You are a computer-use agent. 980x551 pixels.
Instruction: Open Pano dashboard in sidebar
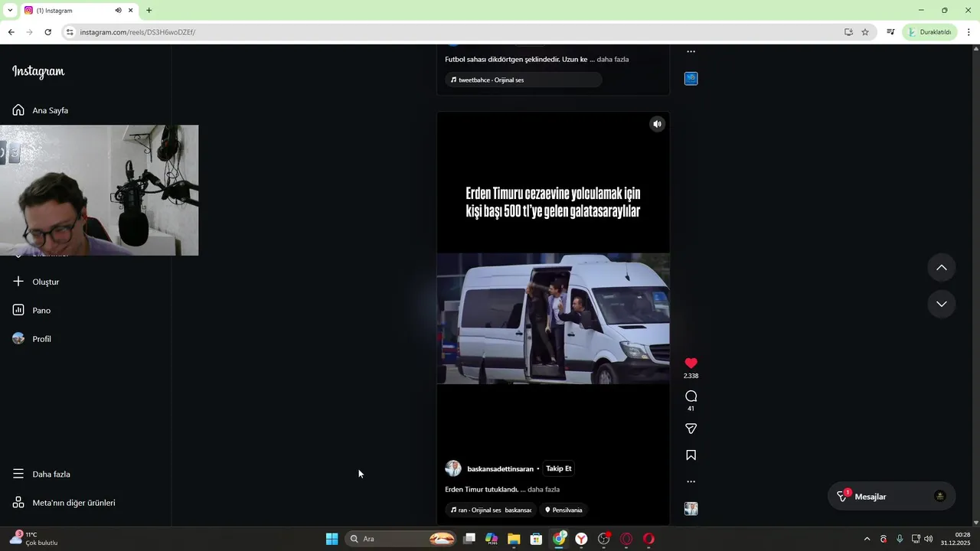click(32, 310)
